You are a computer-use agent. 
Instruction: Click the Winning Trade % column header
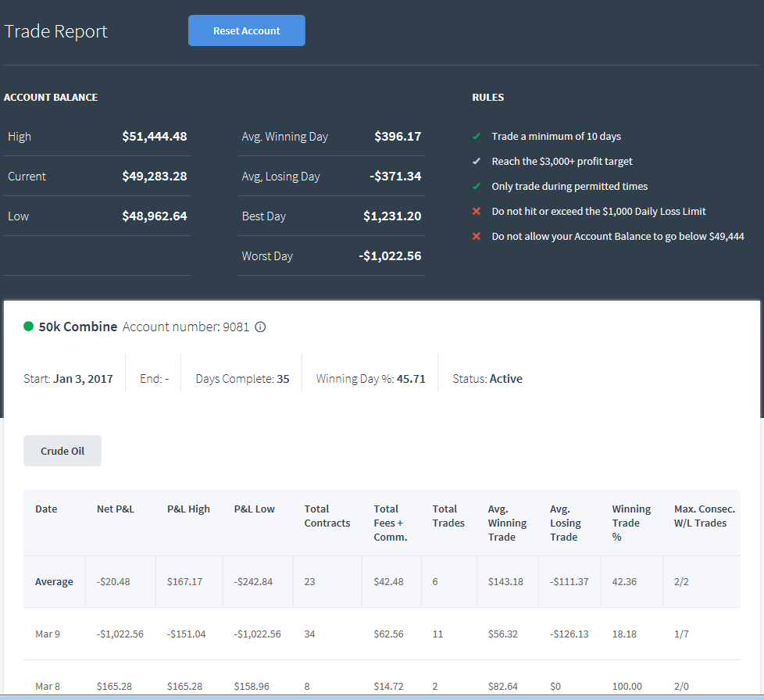click(631, 523)
